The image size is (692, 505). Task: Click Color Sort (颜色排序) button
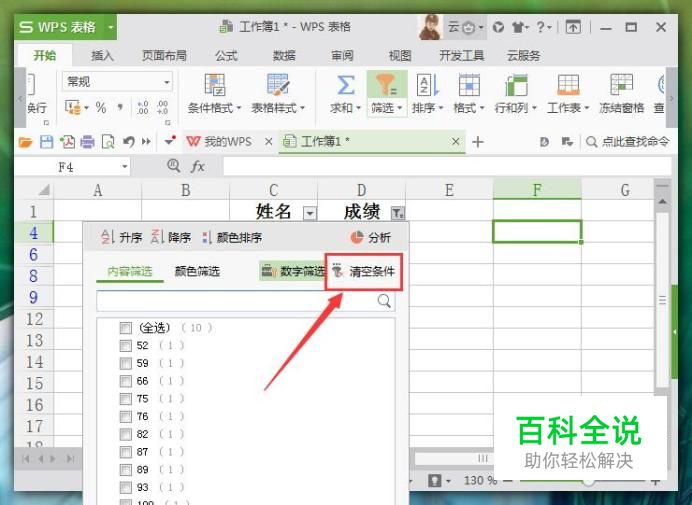(232, 237)
